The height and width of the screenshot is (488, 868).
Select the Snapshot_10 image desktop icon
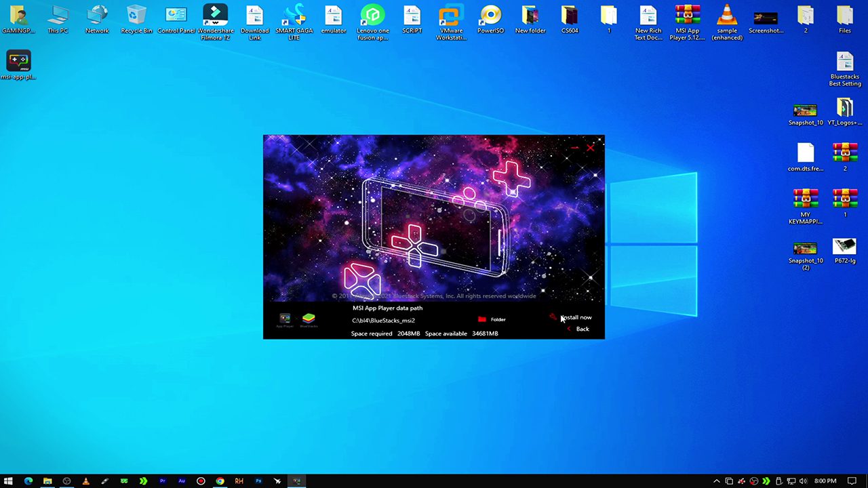[806, 115]
